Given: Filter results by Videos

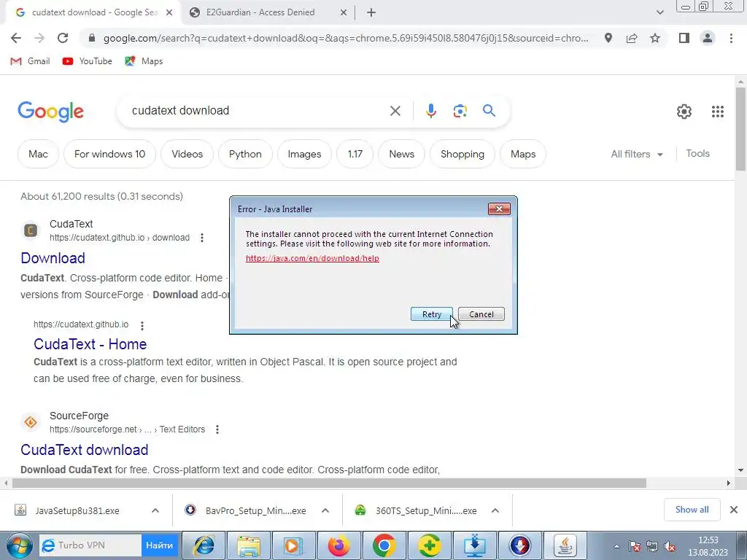Looking at the screenshot, I should click(x=187, y=154).
